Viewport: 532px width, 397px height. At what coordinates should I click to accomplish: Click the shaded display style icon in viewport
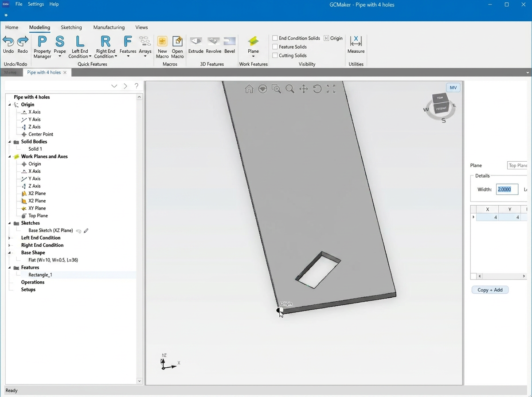[x=263, y=89]
